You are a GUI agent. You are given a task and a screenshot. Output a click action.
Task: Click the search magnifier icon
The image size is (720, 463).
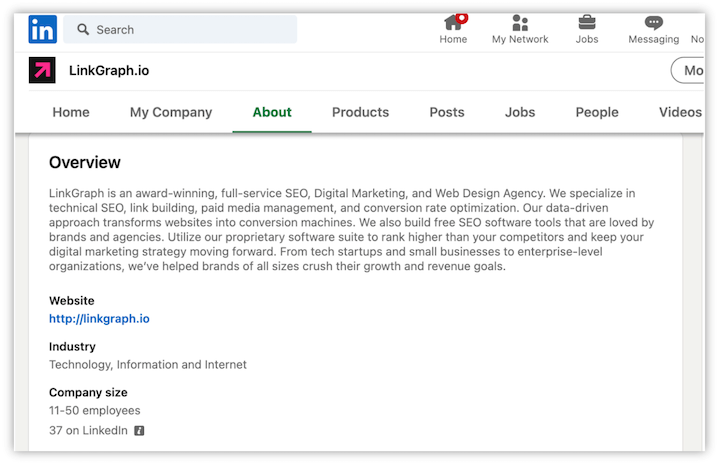83,29
